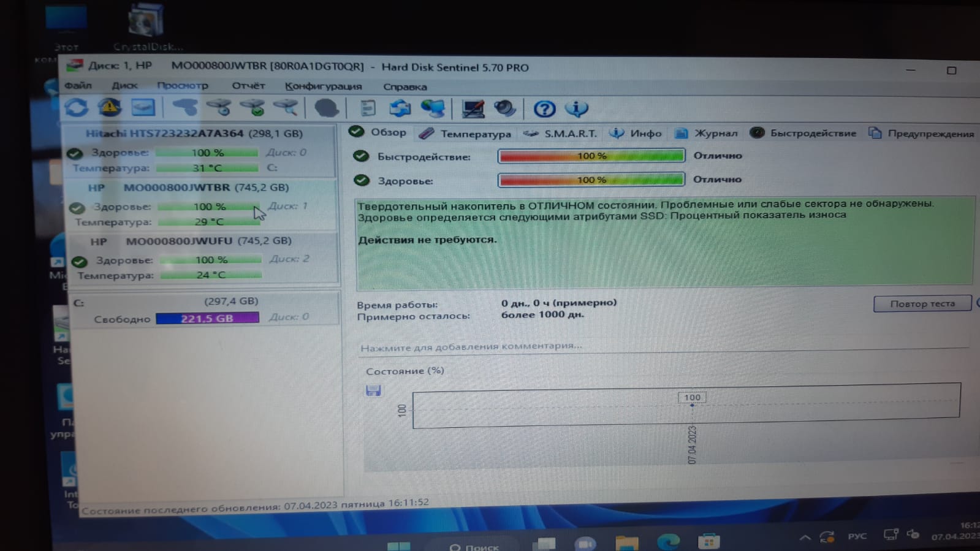
Task: Show hidden tray icons chevron
Action: pyautogui.click(x=805, y=538)
